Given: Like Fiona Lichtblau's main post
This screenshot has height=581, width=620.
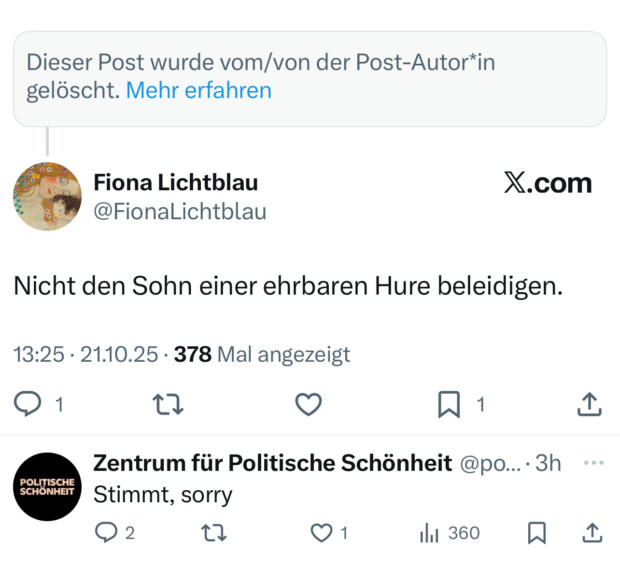Looking at the screenshot, I should (x=309, y=404).
